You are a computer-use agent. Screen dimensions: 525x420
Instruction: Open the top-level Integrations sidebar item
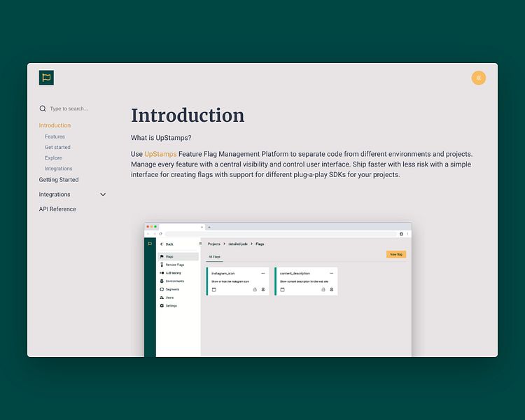click(55, 195)
